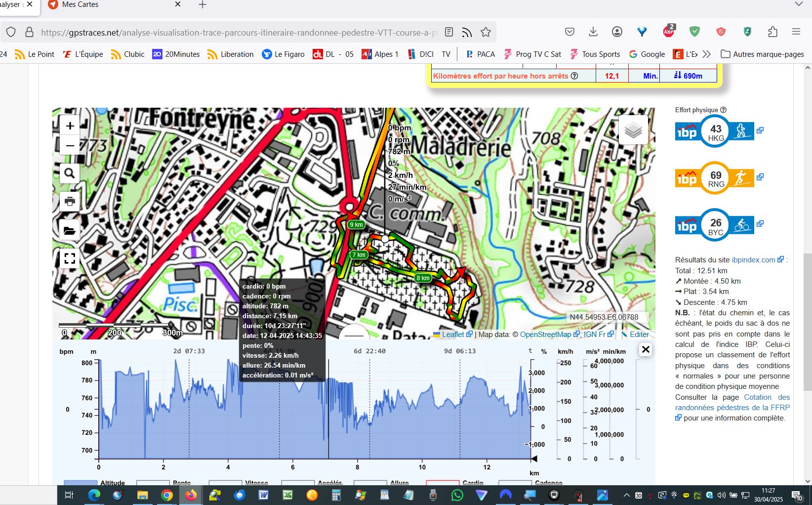Open the IBP 26 BYC cycling index
Viewport: 812px width, 505px height.
(715, 225)
